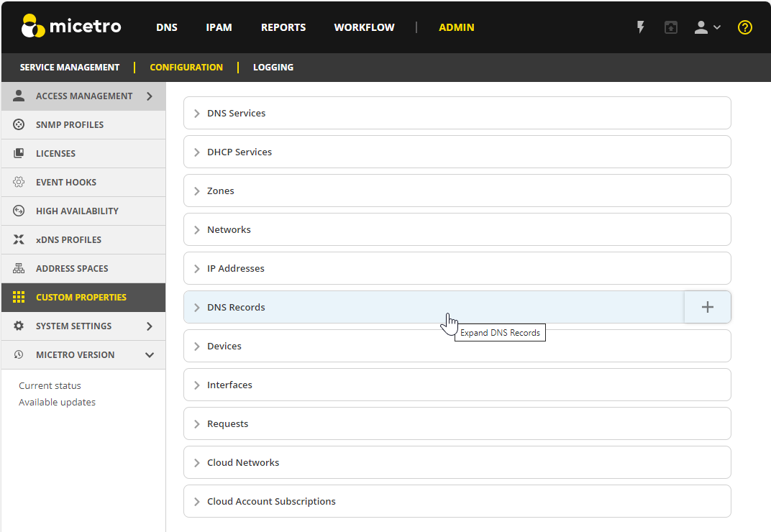Expand the Access Management submenu
Viewport: 771px width, 532px height.
[x=150, y=96]
